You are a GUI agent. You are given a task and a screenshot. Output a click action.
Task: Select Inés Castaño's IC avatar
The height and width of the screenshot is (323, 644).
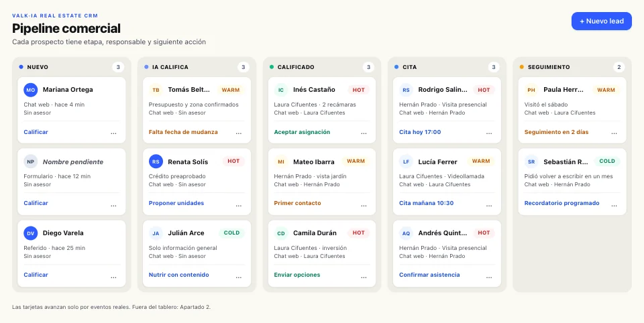tap(281, 90)
